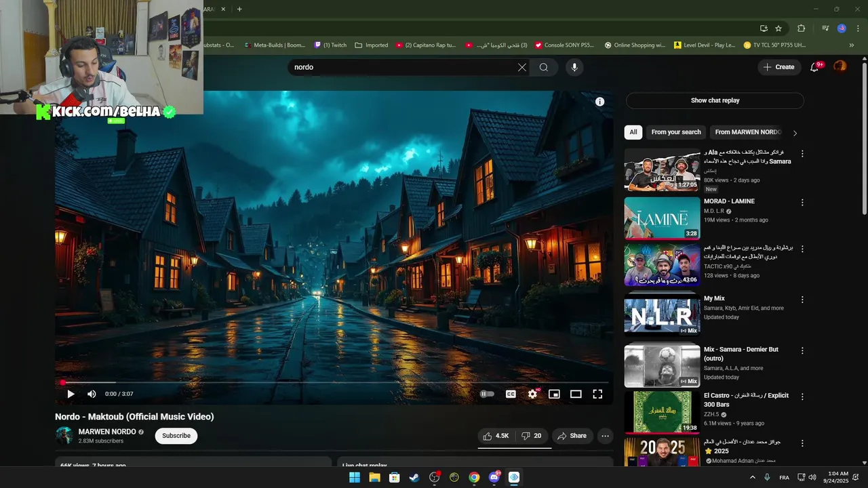Open the My Mix playlist title
This screenshot has height=488, width=868.
714,298
